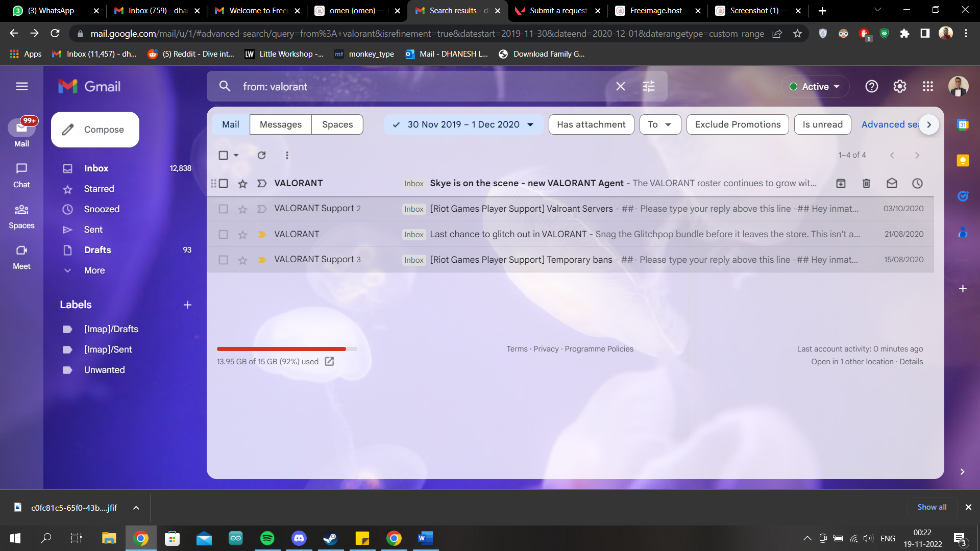The height and width of the screenshot is (551, 980).
Task: Select the Last chance to glitch out email checkbox
Action: click(223, 234)
